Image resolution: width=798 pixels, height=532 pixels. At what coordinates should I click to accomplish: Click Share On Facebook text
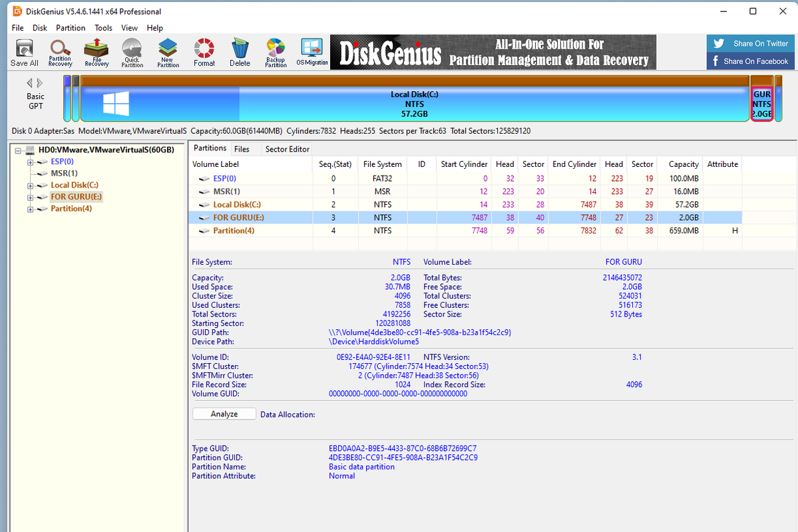755,62
